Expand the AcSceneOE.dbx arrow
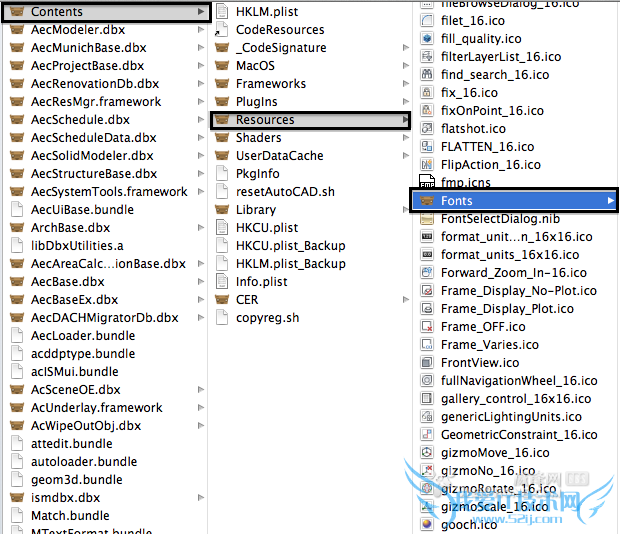 201,389
